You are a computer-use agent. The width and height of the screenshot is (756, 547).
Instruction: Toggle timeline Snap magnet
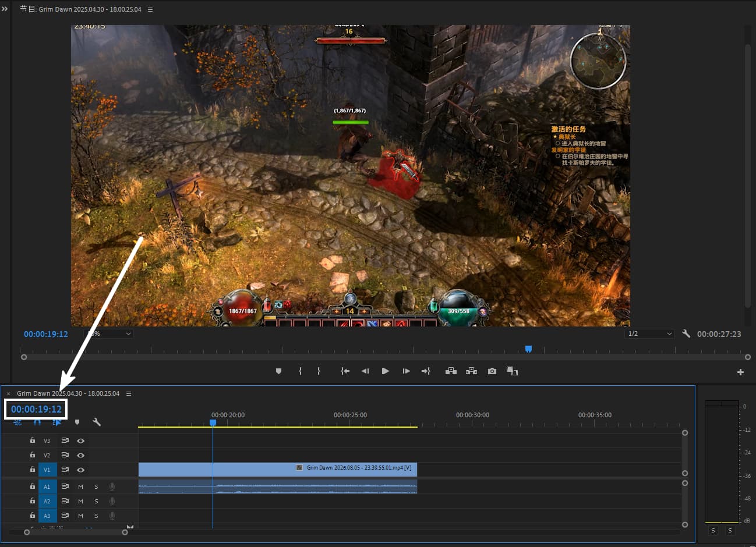pos(37,422)
